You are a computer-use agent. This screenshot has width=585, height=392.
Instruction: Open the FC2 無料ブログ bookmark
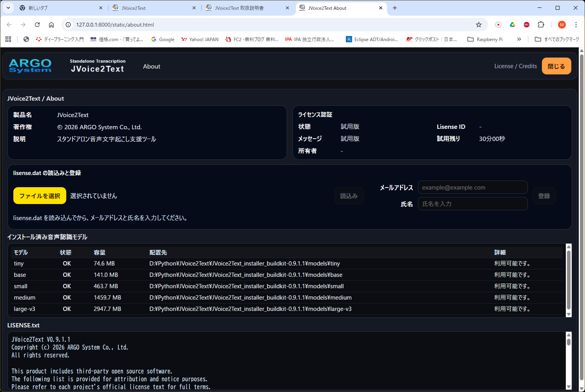[x=252, y=39]
